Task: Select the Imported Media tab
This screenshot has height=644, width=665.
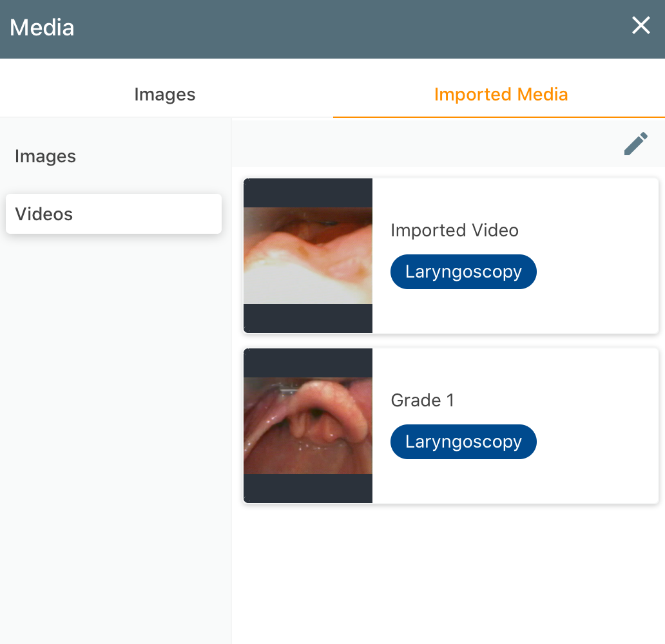Action: pos(501,94)
